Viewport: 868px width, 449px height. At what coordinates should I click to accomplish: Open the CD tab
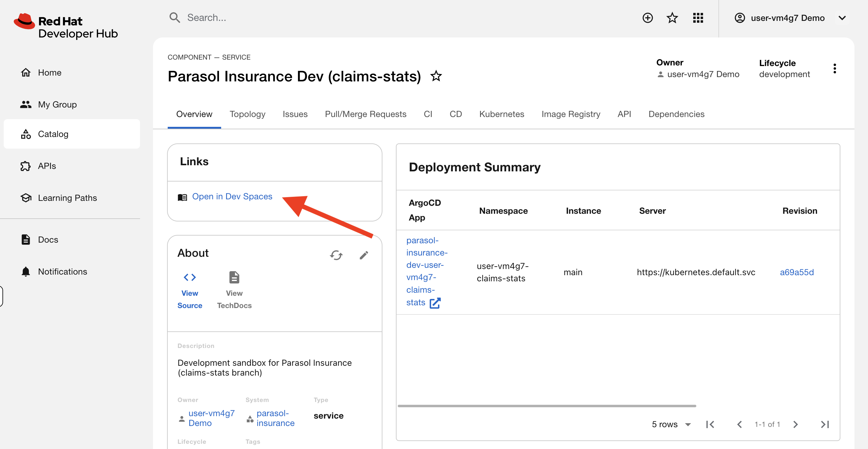(x=456, y=114)
